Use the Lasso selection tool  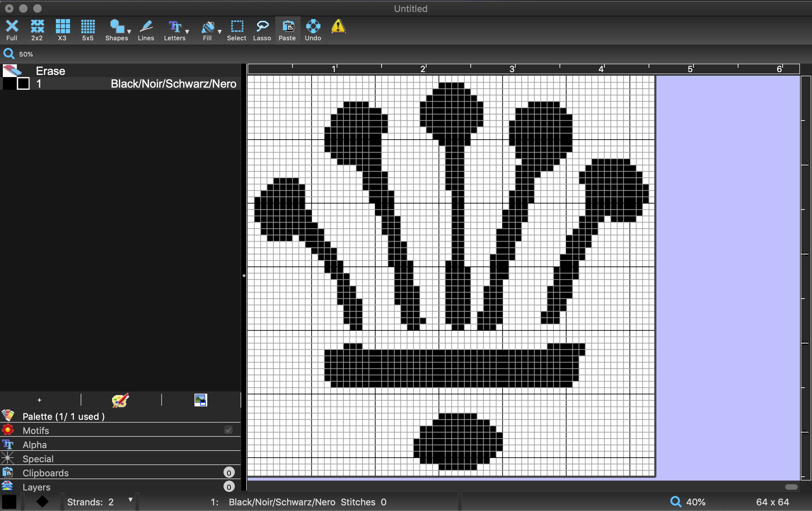(262, 30)
